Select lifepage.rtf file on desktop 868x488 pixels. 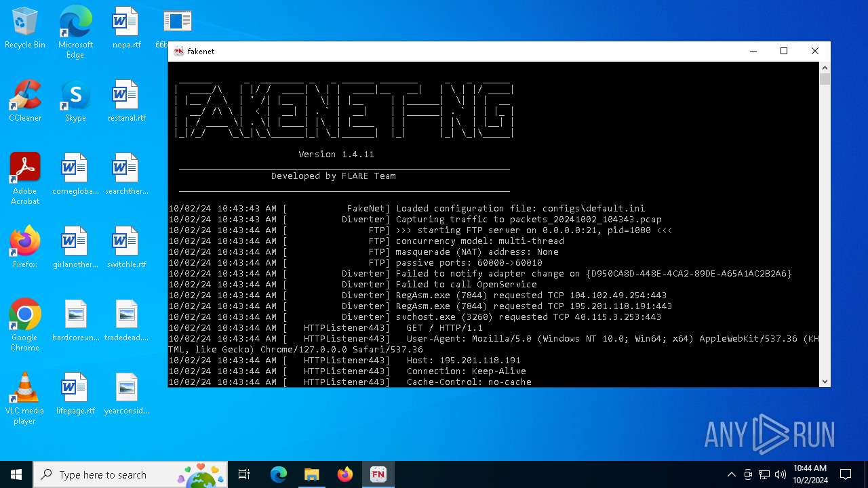(x=75, y=394)
